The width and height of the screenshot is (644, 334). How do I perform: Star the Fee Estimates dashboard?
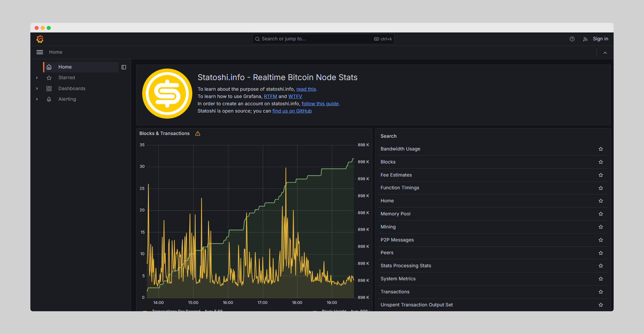[x=601, y=175]
